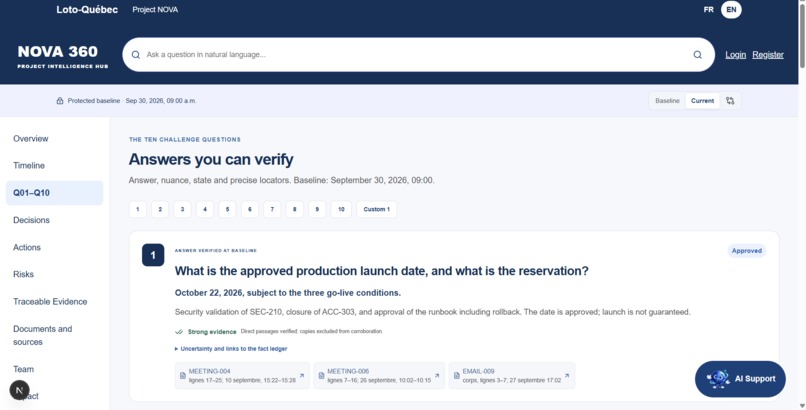Viewport: 806px width, 410px height.
Task: Focus the natural language question search field
Action: (x=418, y=54)
